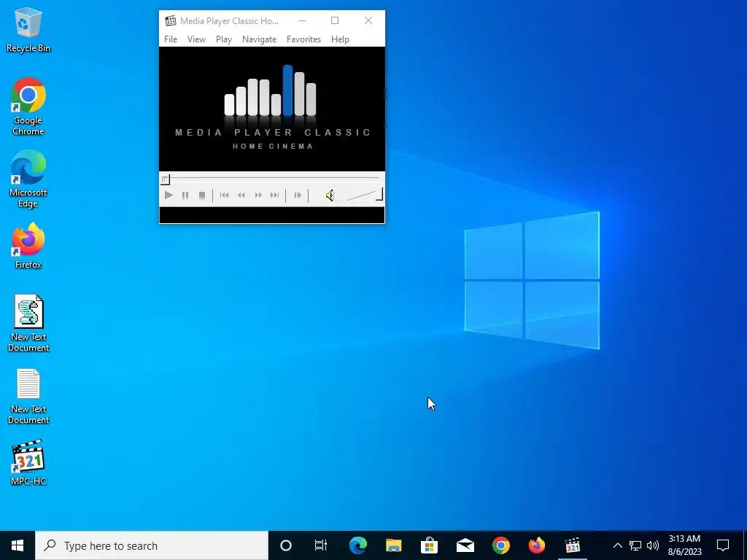Increase playback speed with fast-forward icon
Screen dimensions: 747x560
258,195
